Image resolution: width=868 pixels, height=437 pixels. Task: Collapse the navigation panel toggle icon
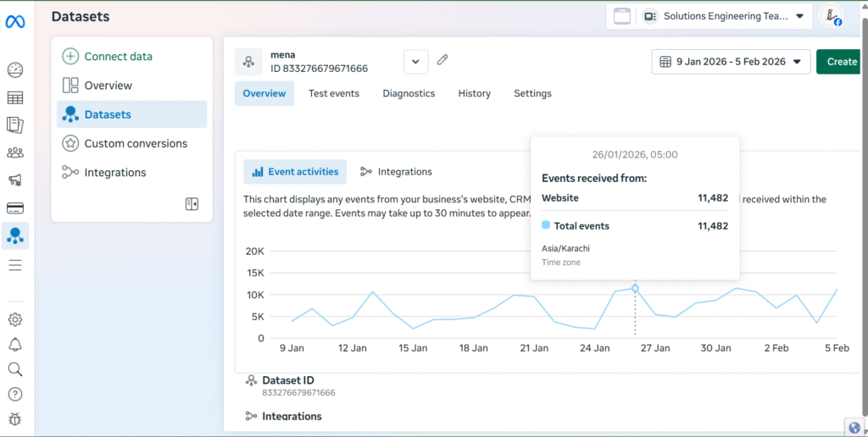[x=192, y=203]
